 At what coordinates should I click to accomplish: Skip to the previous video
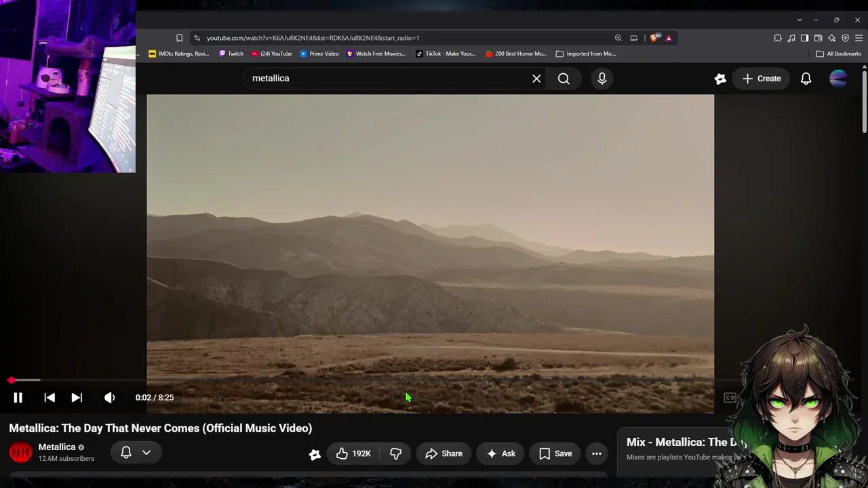50,398
